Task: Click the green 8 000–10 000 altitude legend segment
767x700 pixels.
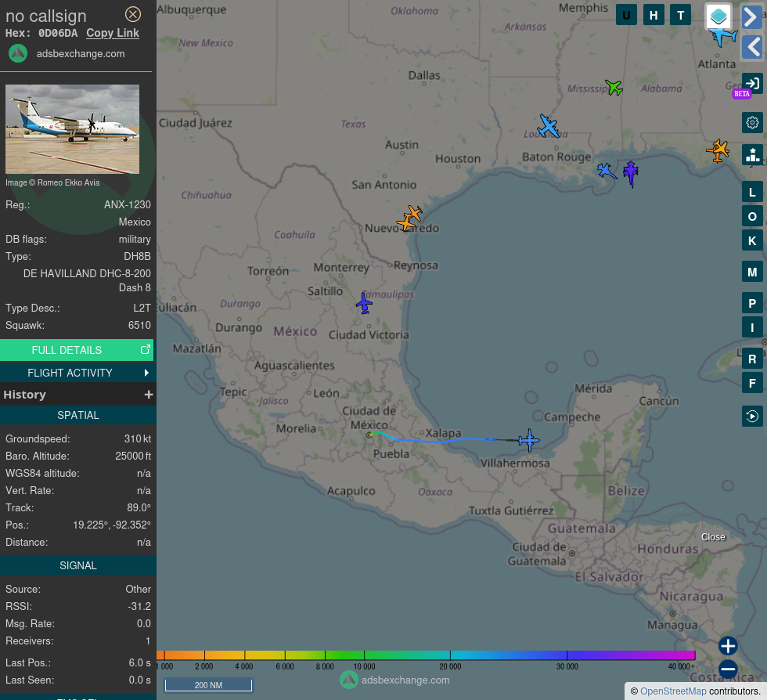Action: click(x=344, y=655)
